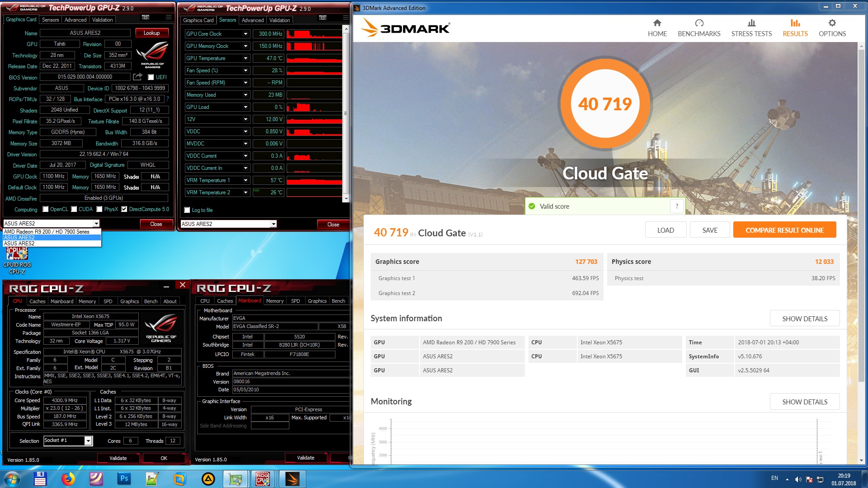Open Windows Start menu

(x=12, y=479)
